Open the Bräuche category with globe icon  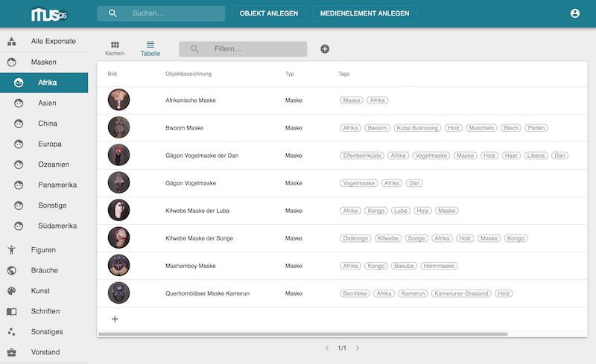coord(43,270)
